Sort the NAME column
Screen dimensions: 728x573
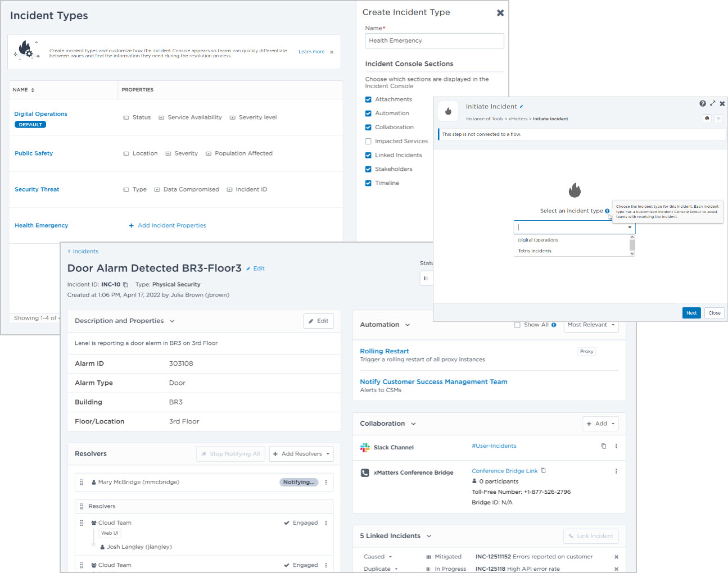(33, 90)
